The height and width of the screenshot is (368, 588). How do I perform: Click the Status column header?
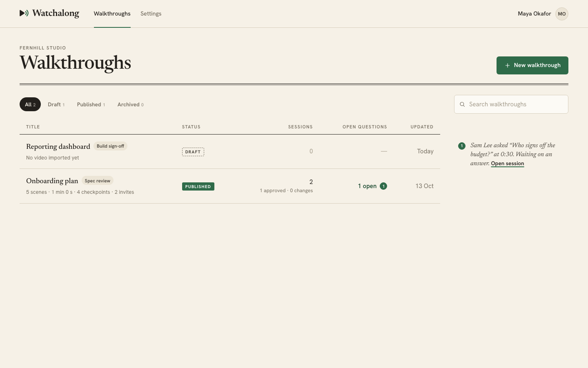pyautogui.click(x=191, y=127)
